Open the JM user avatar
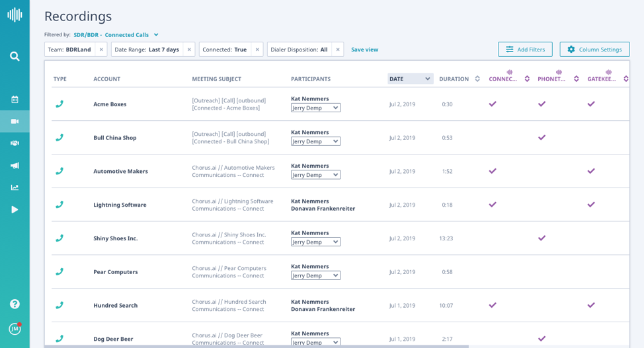This screenshot has width=644, height=348. [15, 329]
